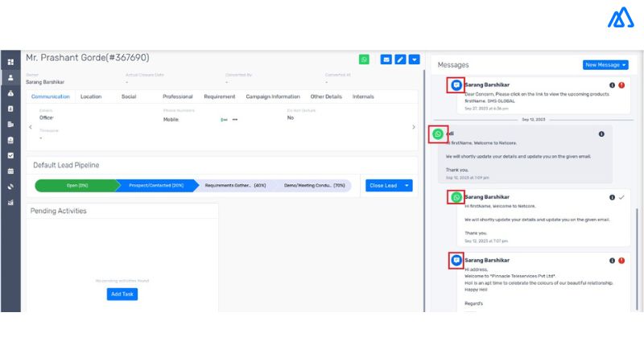
Task: Click red error icon on Sep 27 SMS message
Action: click(621, 85)
